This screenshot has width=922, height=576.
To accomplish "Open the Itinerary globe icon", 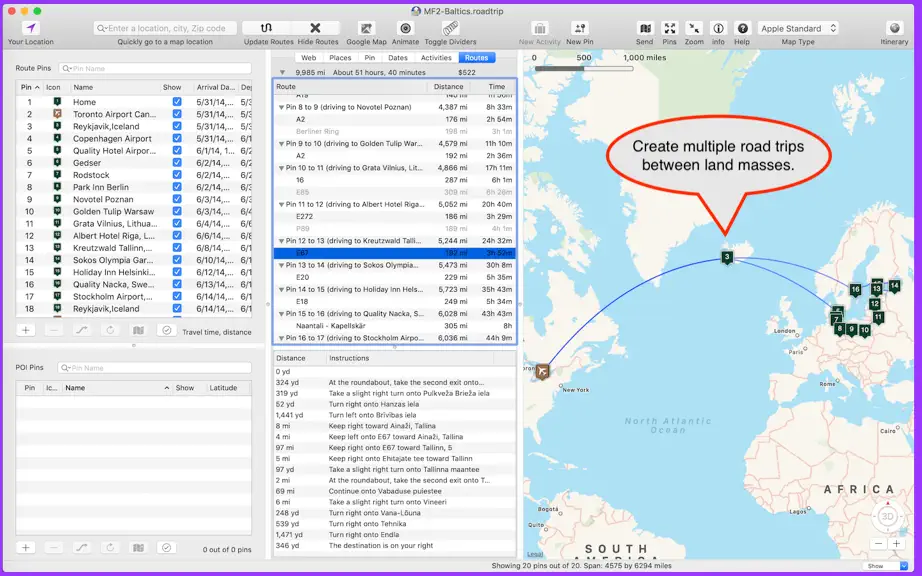I will click(x=894, y=28).
